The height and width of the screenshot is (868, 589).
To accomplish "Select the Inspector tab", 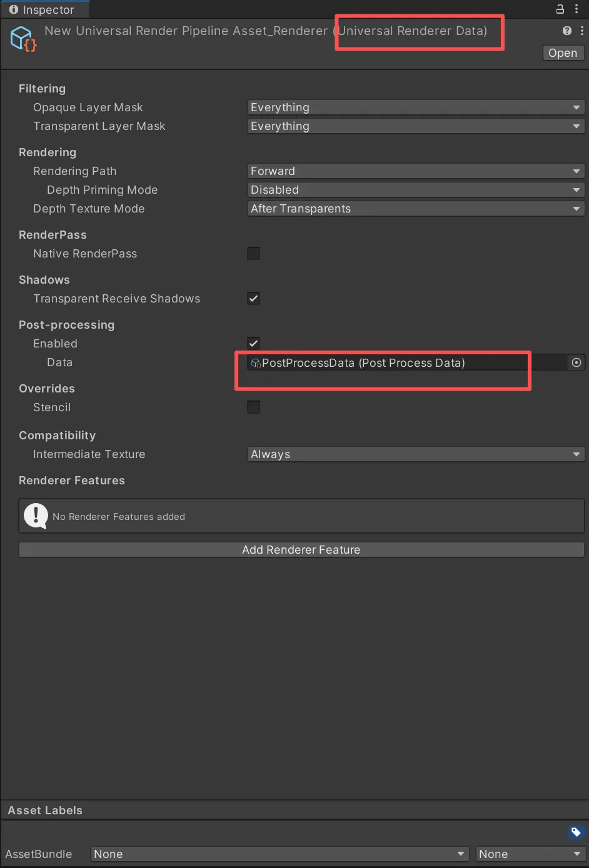I will (x=43, y=9).
